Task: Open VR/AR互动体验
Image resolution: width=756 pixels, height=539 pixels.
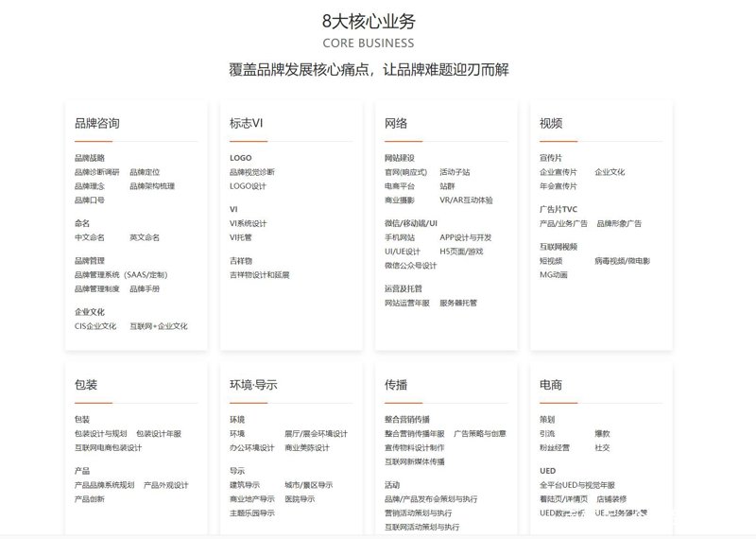Action: tap(466, 200)
